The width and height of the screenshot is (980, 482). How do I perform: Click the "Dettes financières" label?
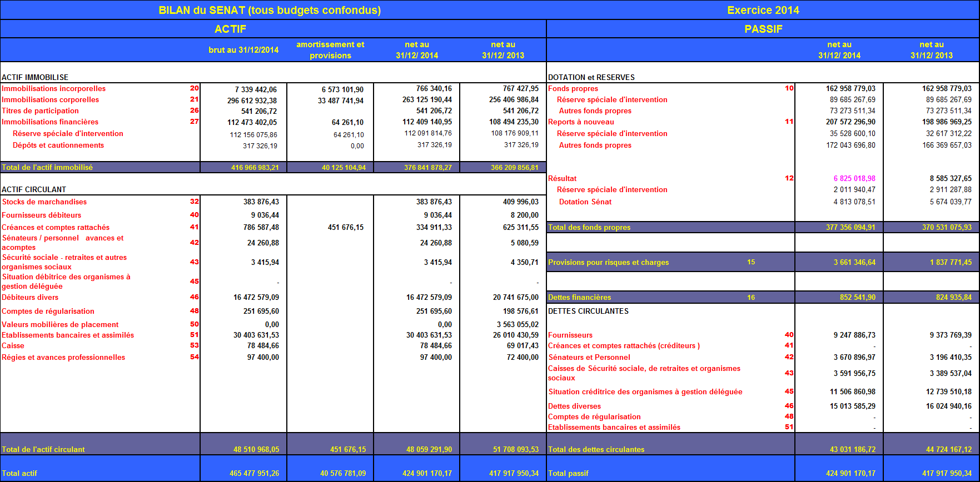tap(579, 297)
